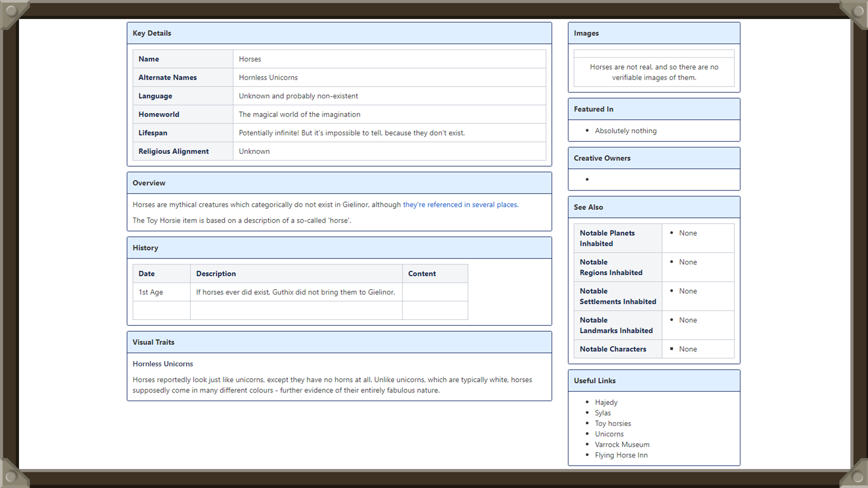
Task: Select 'The magical world of the imagination'
Action: pos(299,115)
